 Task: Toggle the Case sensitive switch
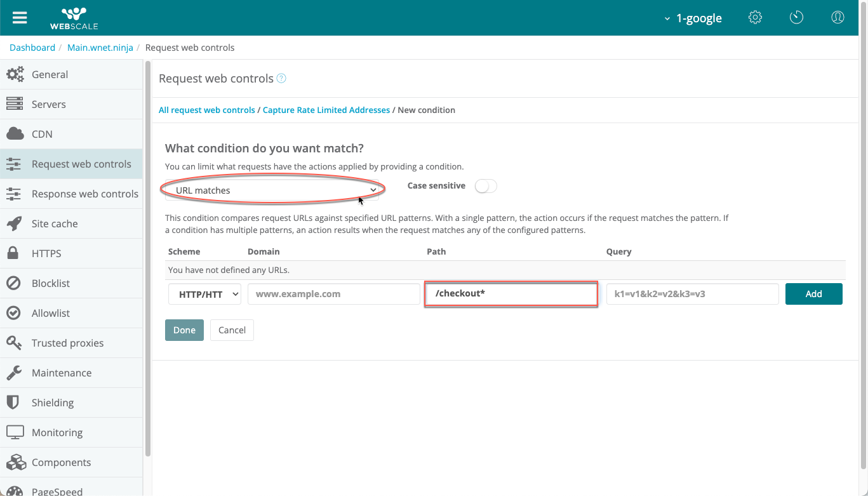click(x=486, y=186)
